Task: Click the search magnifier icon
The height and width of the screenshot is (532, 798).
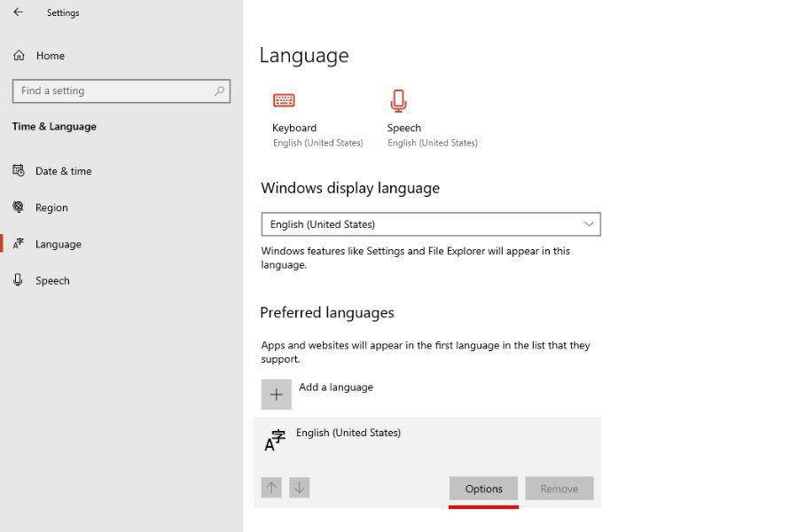Action: tap(219, 90)
